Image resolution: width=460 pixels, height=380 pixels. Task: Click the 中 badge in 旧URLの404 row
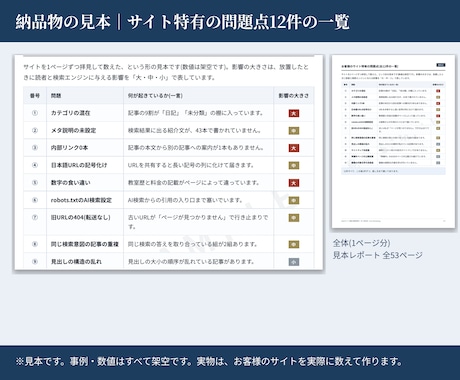tap(294, 218)
